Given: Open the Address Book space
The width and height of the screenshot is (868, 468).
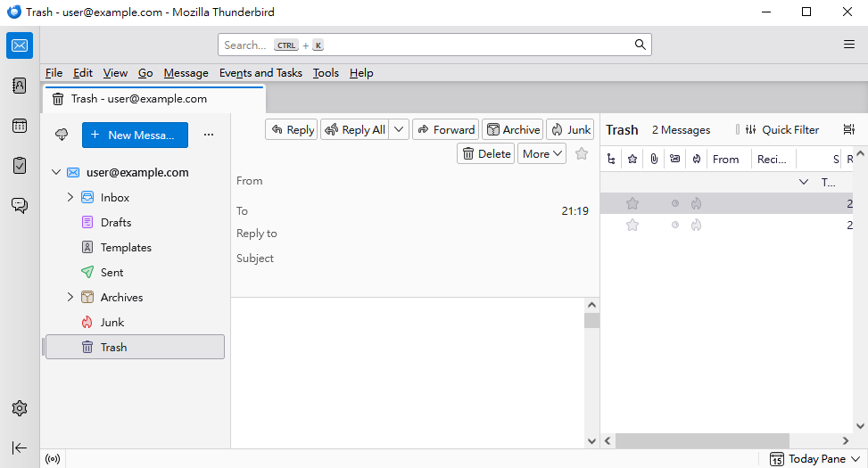Looking at the screenshot, I should point(20,86).
